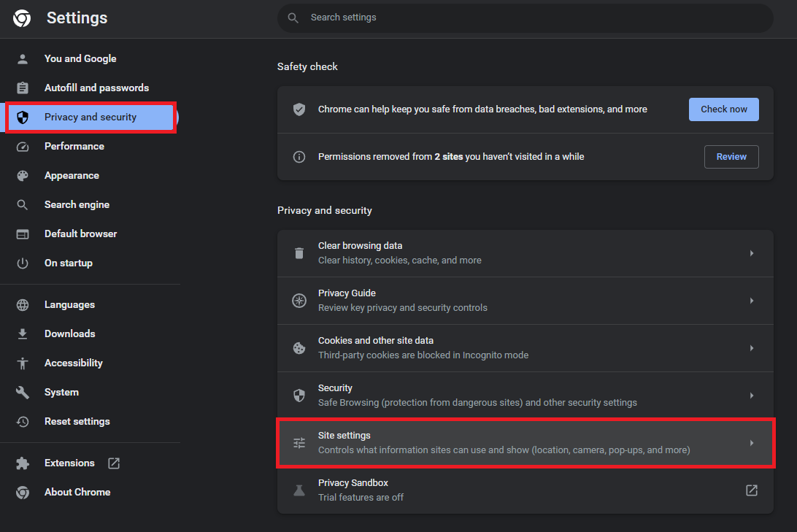Click the Cookies and other site data icon
This screenshot has height=532, width=797.
[299, 348]
